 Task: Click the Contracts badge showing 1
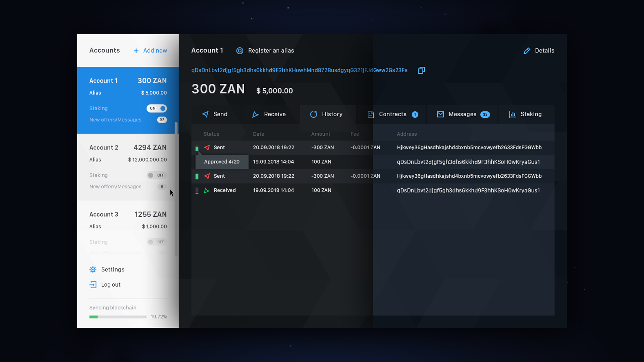pyautogui.click(x=415, y=114)
